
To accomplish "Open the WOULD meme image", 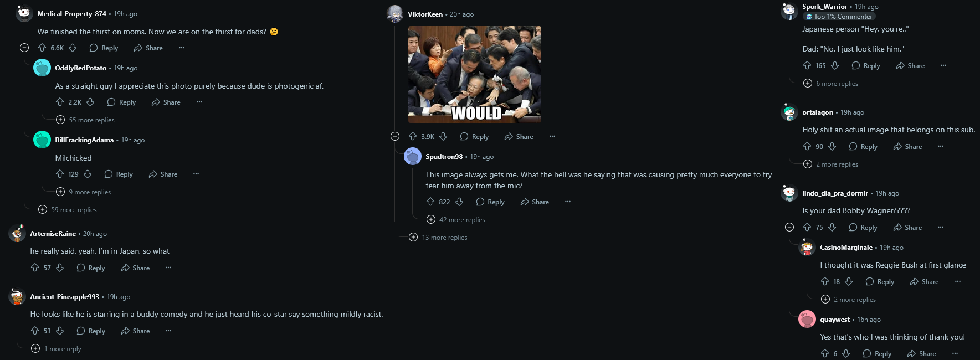I will (475, 75).
